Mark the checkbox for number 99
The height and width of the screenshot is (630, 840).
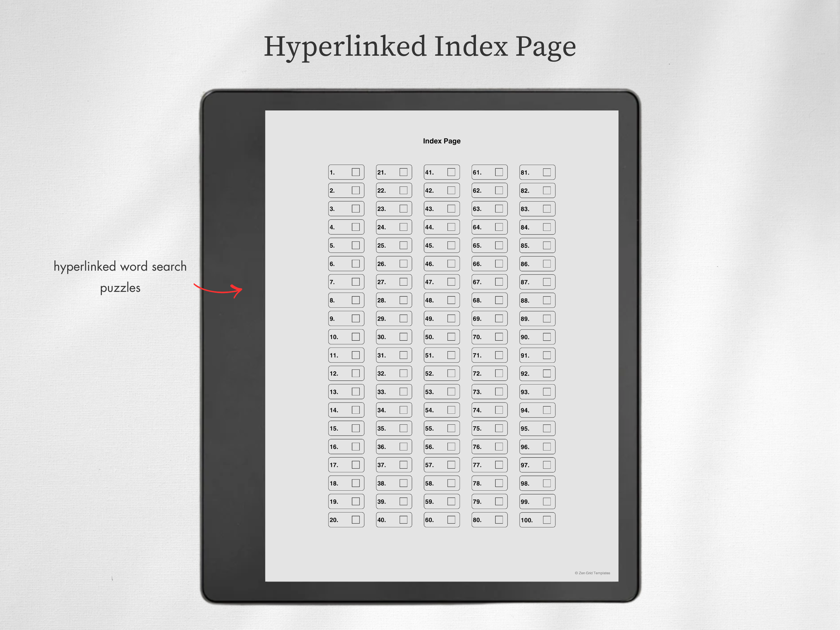[x=547, y=501]
